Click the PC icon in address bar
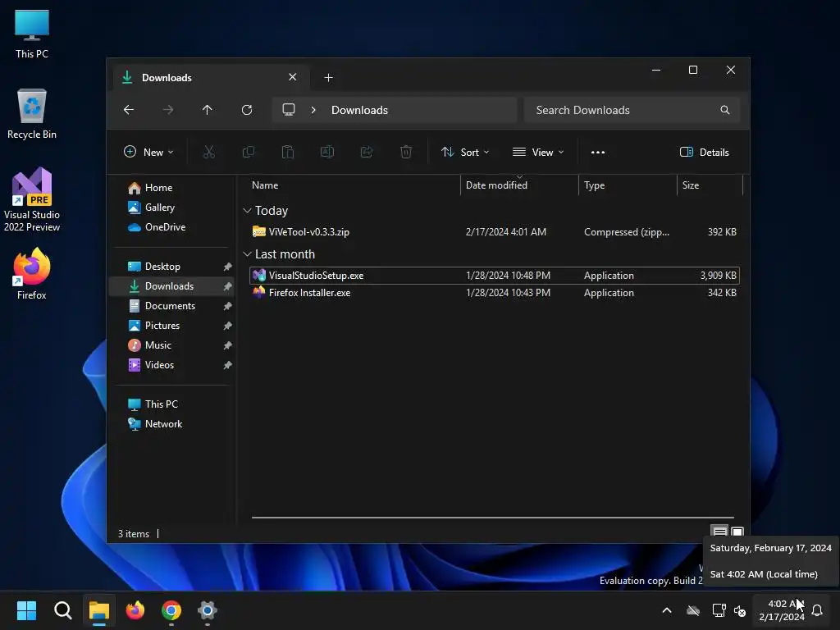The image size is (840, 630). (289, 110)
